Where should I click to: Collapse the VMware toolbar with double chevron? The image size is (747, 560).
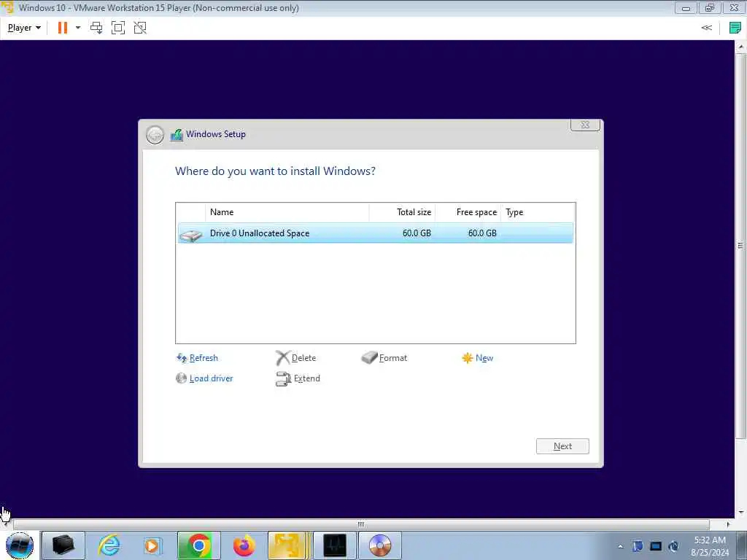click(x=706, y=28)
